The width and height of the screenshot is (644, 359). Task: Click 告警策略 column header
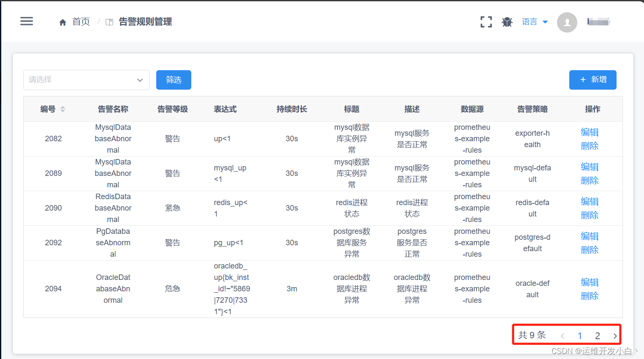[533, 109]
